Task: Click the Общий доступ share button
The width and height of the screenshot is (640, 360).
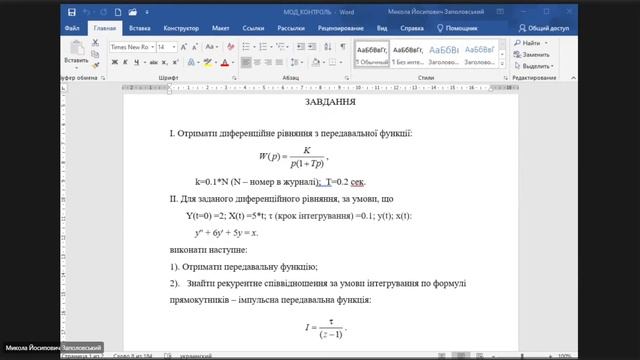Action: tap(544, 28)
